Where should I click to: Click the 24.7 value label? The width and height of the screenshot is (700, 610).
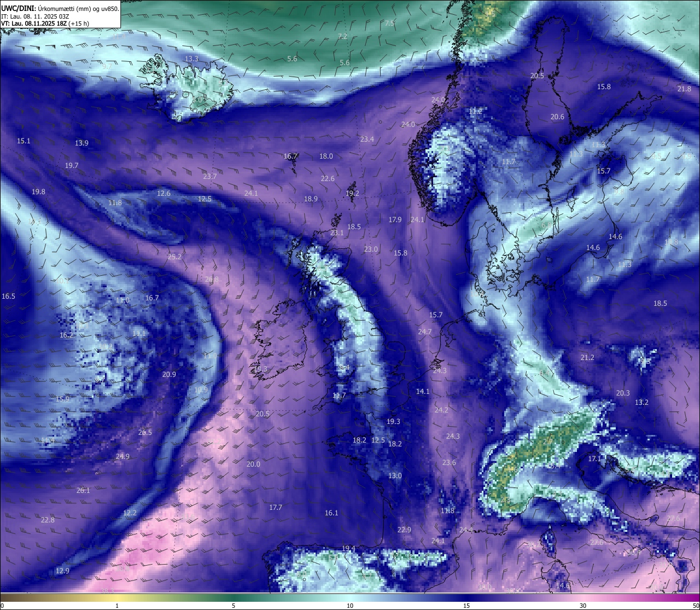tap(424, 332)
